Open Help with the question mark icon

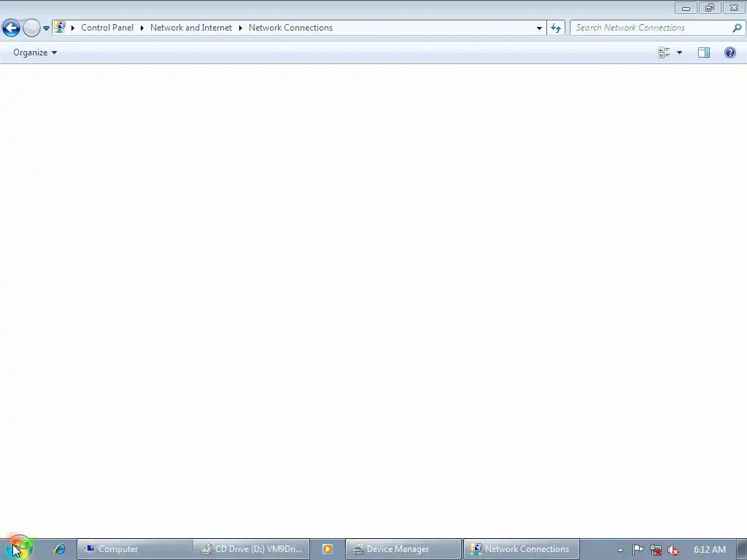729,52
